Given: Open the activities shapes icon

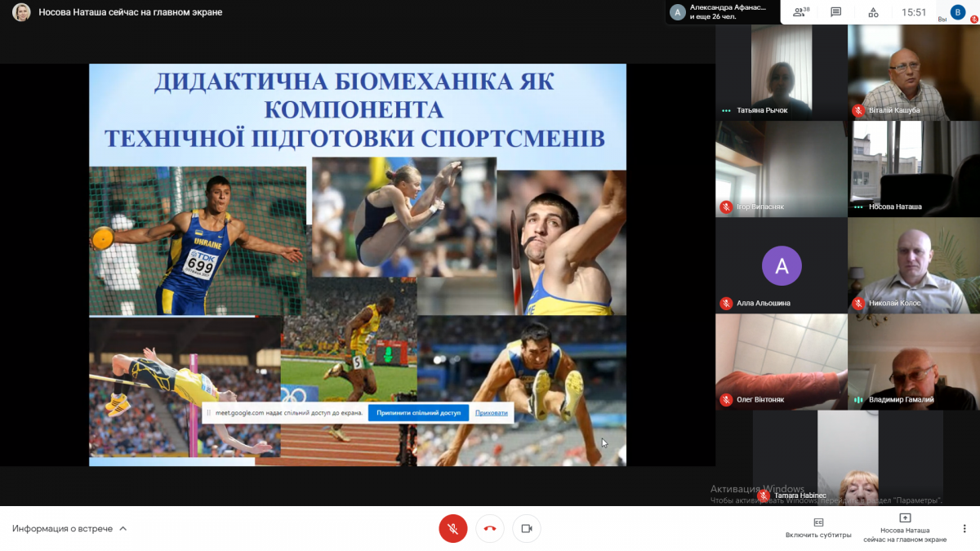Looking at the screenshot, I should (873, 12).
